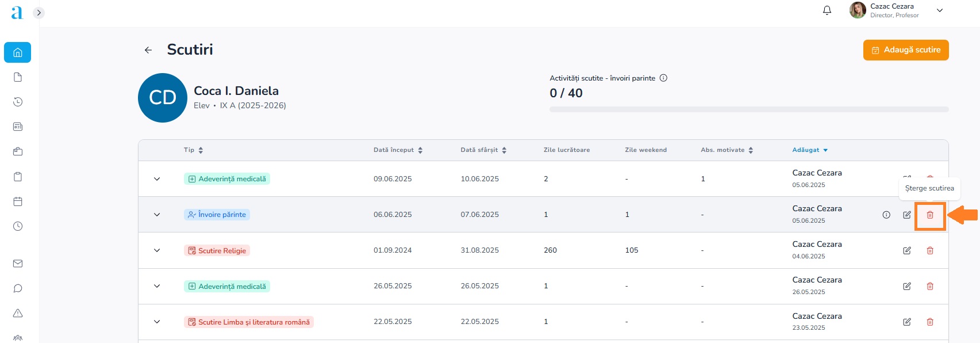This screenshot has height=343, width=980.
Task: Expand the Scutire Religie row
Action: click(x=157, y=250)
